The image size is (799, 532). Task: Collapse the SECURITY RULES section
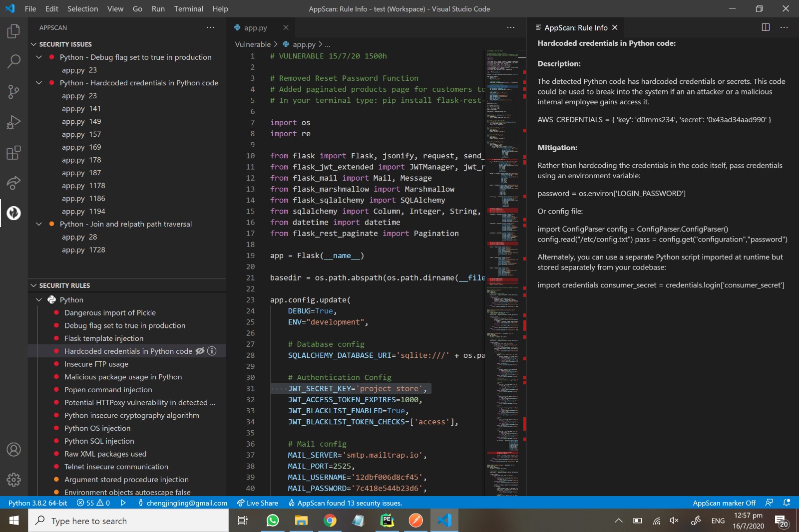click(x=33, y=285)
